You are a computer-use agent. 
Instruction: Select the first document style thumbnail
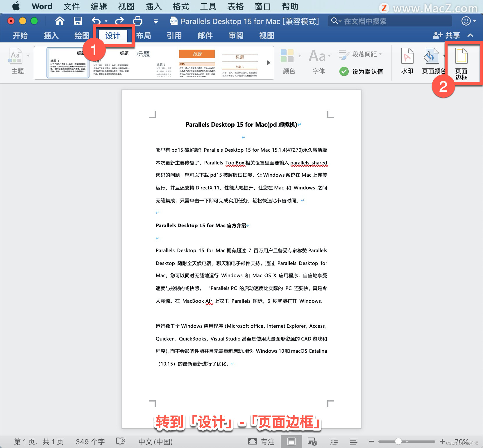tap(68, 63)
